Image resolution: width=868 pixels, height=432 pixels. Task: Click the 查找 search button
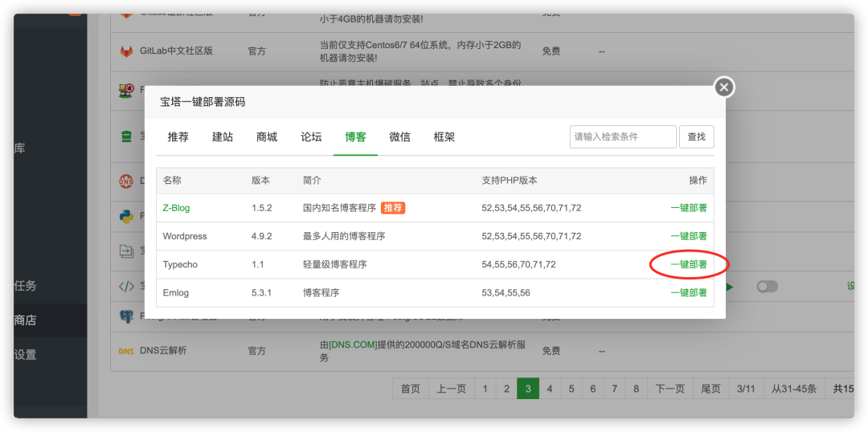pyautogui.click(x=696, y=137)
